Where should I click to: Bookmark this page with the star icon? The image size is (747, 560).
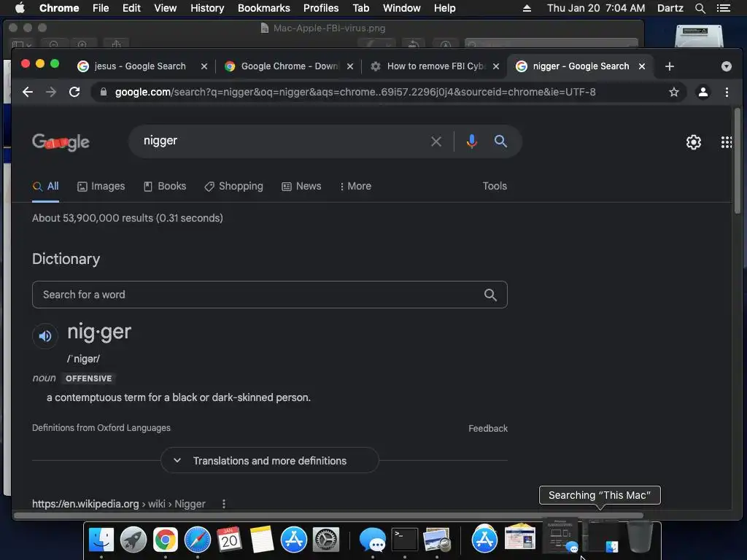[x=673, y=92]
